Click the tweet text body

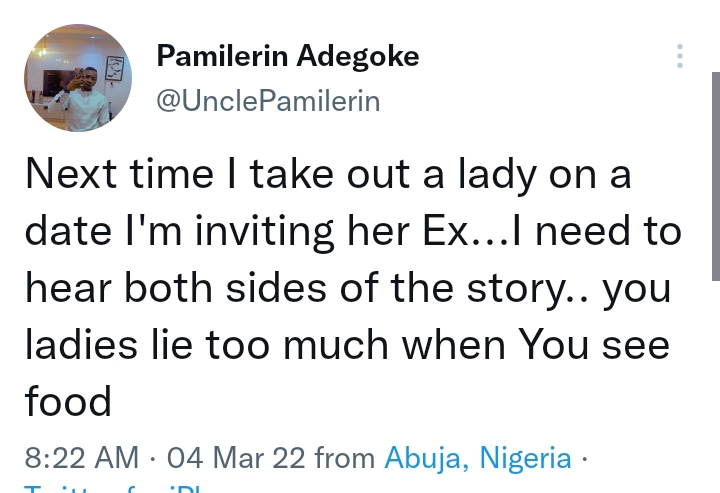point(350,288)
